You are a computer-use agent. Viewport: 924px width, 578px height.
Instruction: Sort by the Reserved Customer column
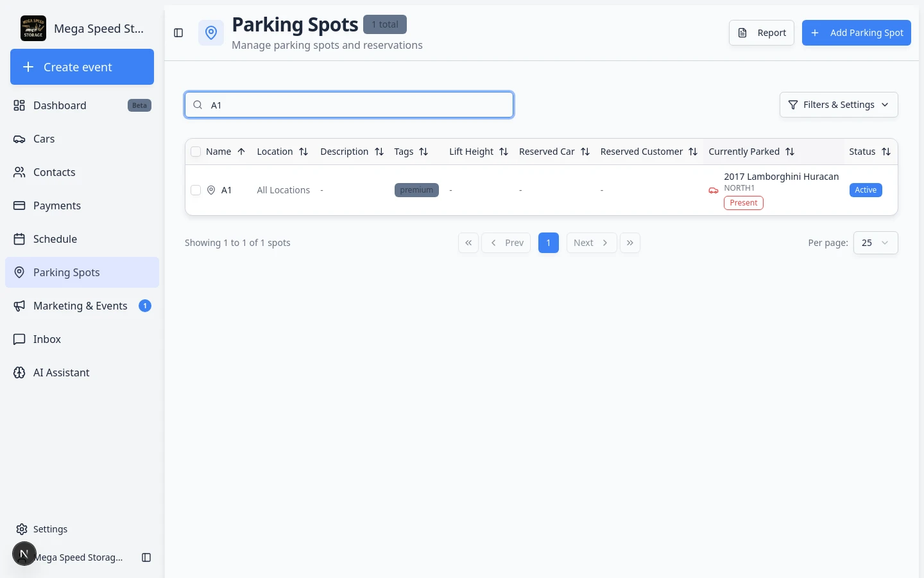pyautogui.click(x=649, y=152)
